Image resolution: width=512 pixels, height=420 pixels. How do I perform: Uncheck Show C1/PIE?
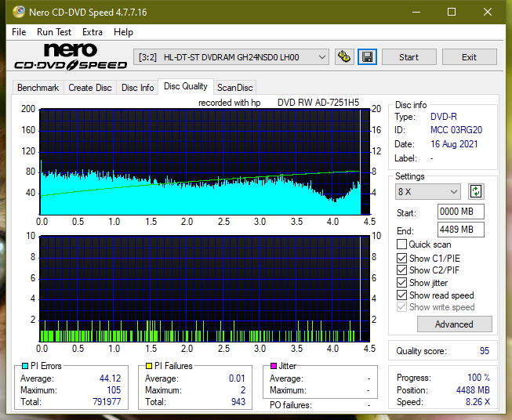401,258
